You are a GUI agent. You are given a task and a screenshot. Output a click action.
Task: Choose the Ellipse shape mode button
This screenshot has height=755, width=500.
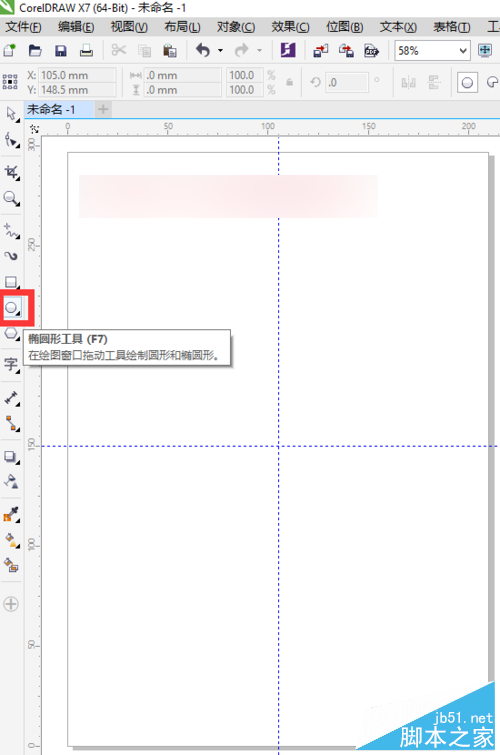[467, 82]
